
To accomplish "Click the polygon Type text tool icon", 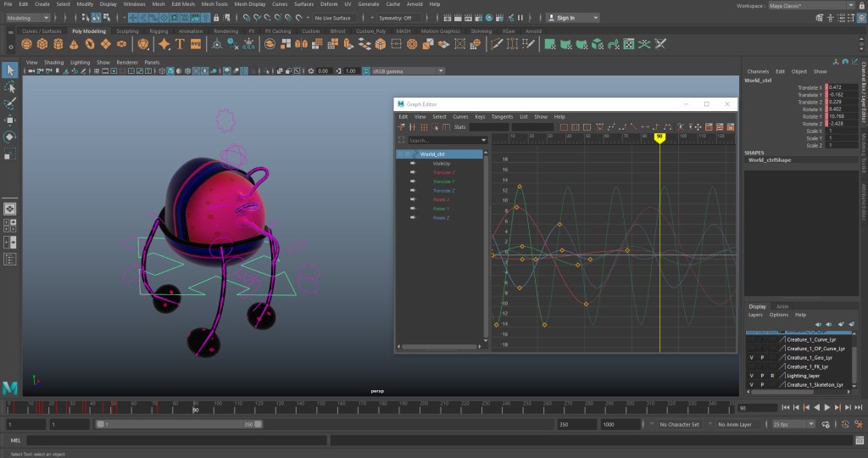I will [181, 44].
